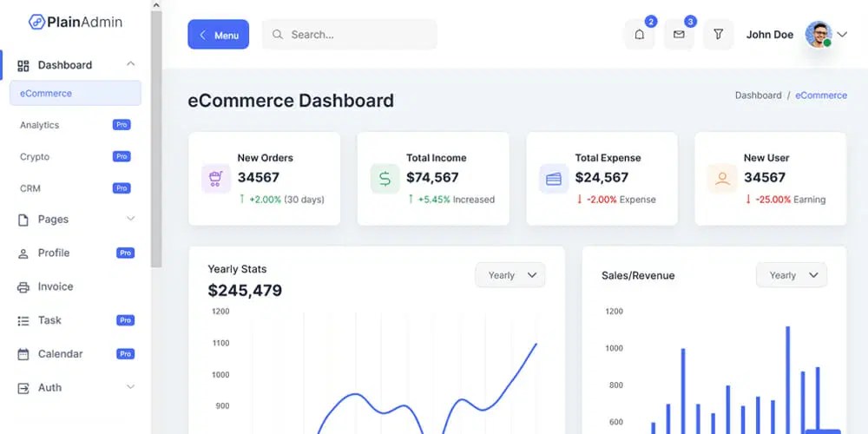Click the eCommerce breadcrumb link
The image size is (868, 434).
821,95
